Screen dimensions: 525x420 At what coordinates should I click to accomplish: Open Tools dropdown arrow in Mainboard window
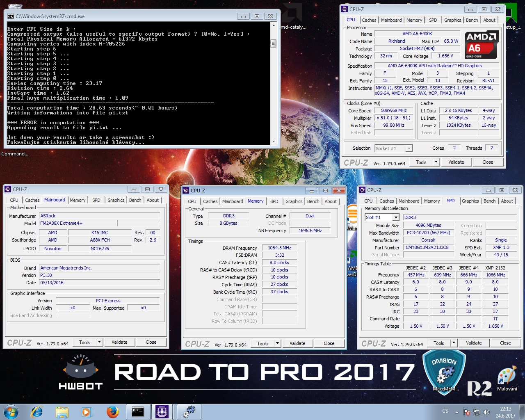[x=99, y=342]
